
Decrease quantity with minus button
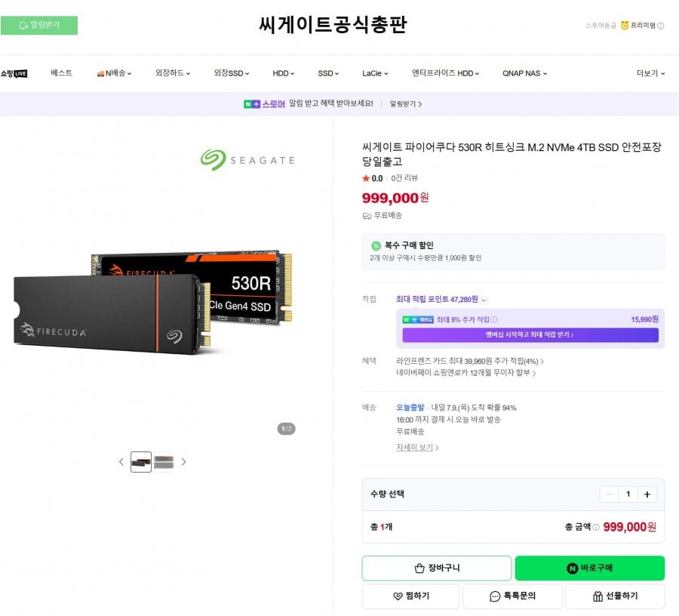coord(610,494)
